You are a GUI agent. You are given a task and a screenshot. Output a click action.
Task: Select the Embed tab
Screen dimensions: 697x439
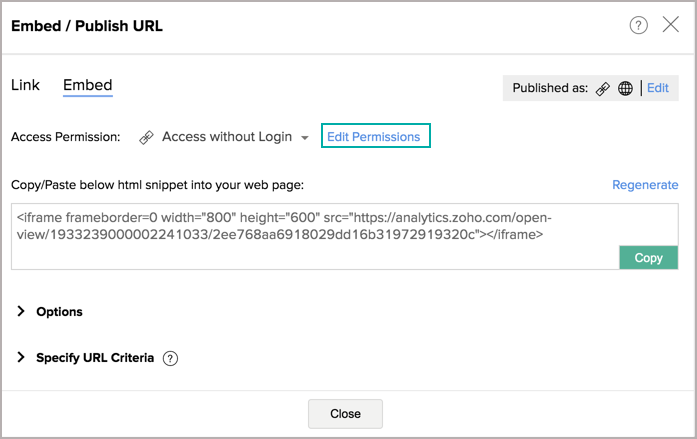88,85
